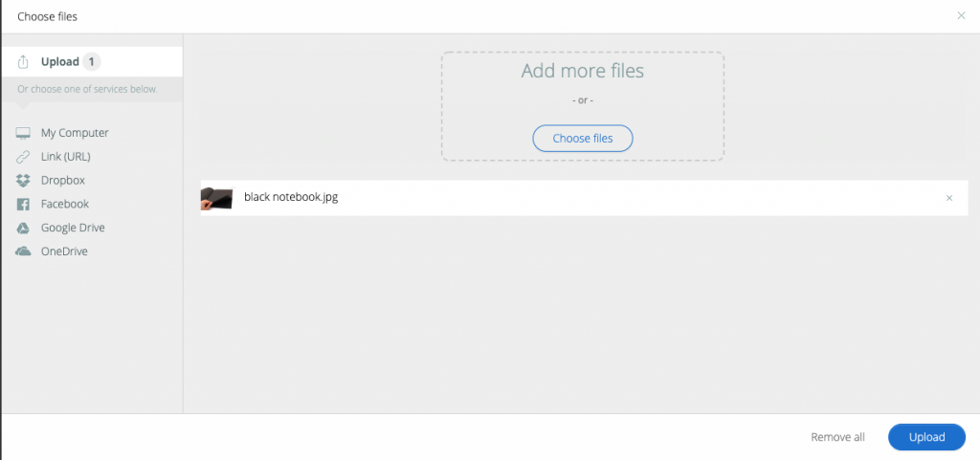Click the My Computer monitor icon
This screenshot has height=460, width=980.
[23, 133]
